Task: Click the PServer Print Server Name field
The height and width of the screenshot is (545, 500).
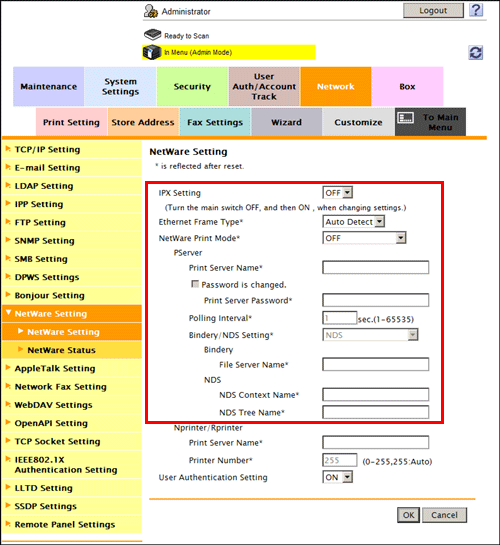Action: pyautogui.click(x=376, y=268)
